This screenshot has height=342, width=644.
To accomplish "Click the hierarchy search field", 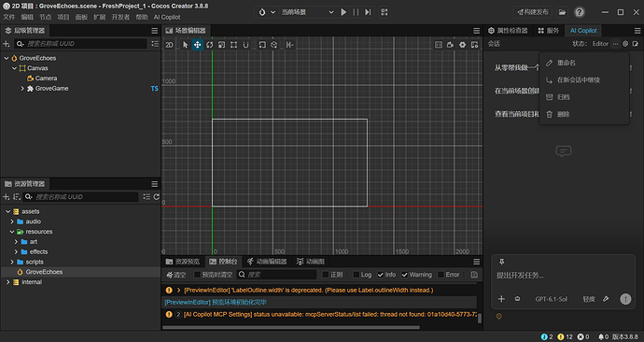I will pyautogui.click(x=80, y=44).
